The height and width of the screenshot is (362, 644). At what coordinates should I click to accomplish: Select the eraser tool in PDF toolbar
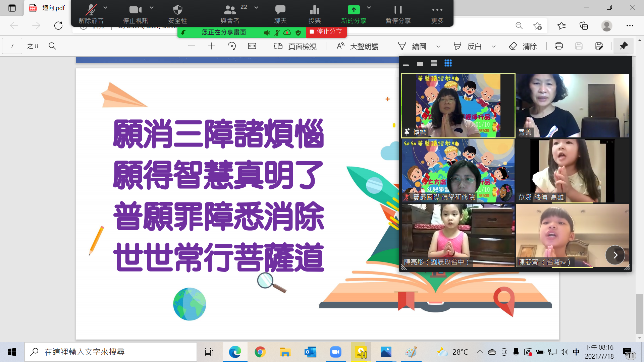513,46
